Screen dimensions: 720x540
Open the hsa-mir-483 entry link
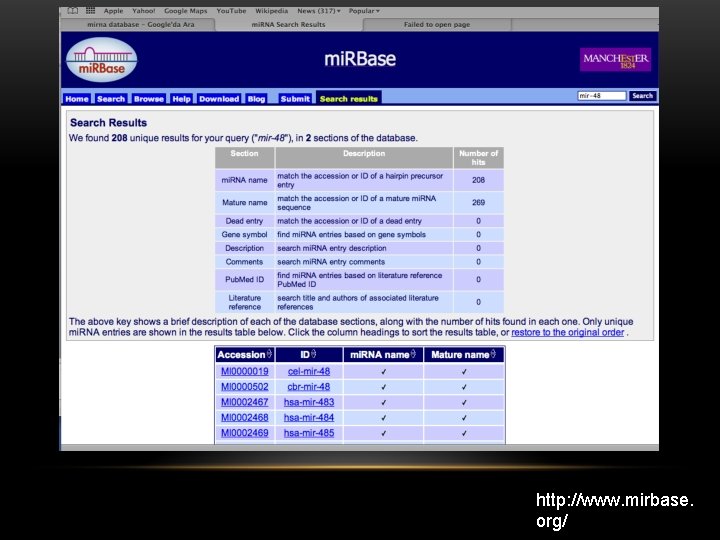[x=309, y=402]
